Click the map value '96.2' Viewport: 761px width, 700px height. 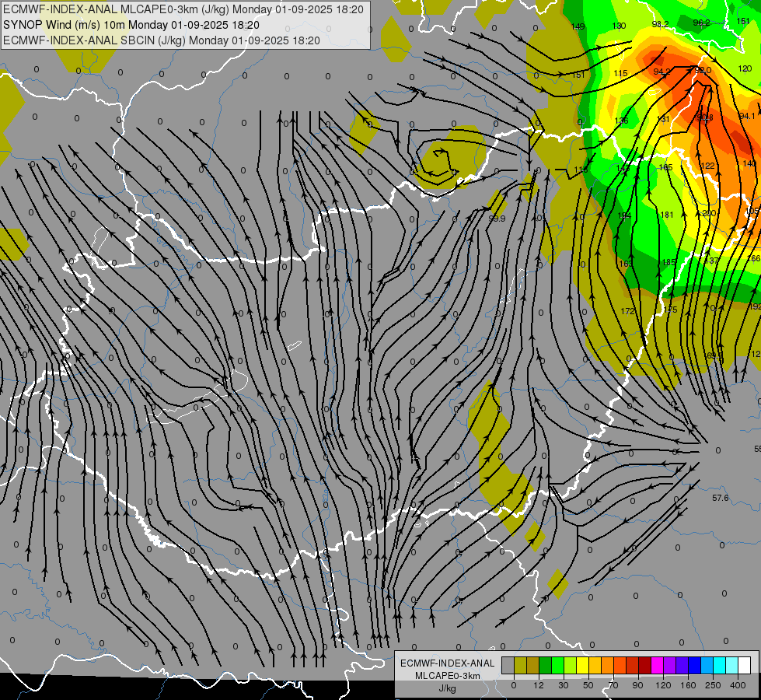701,23
